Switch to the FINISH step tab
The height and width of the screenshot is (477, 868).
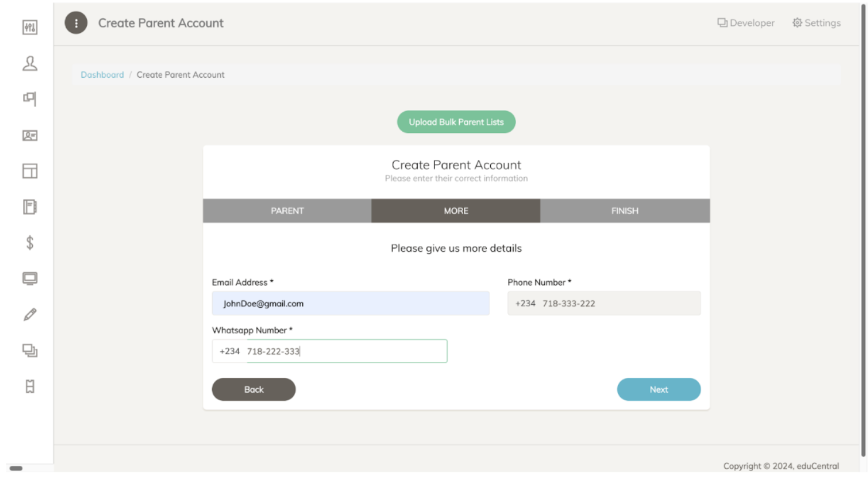point(624,211)
